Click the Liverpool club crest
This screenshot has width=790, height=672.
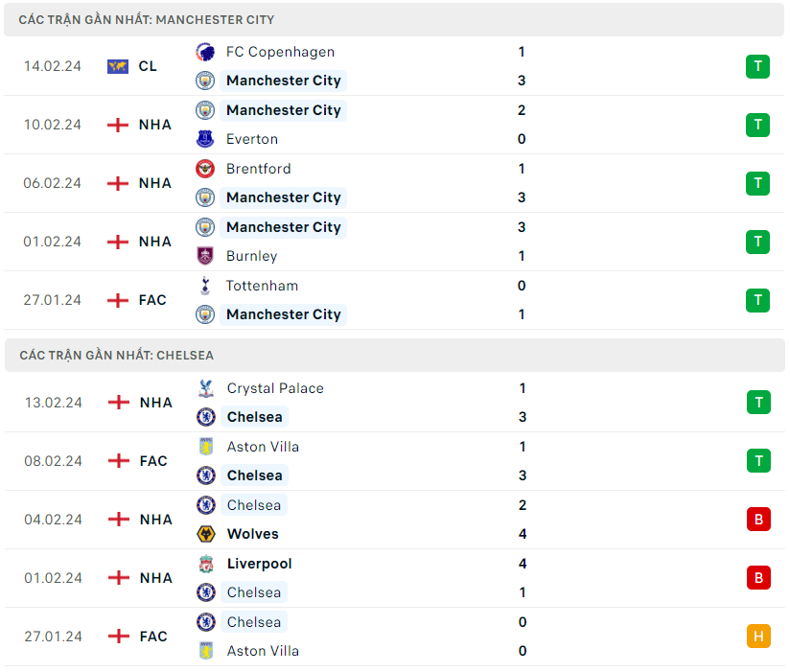click(206, 564)
